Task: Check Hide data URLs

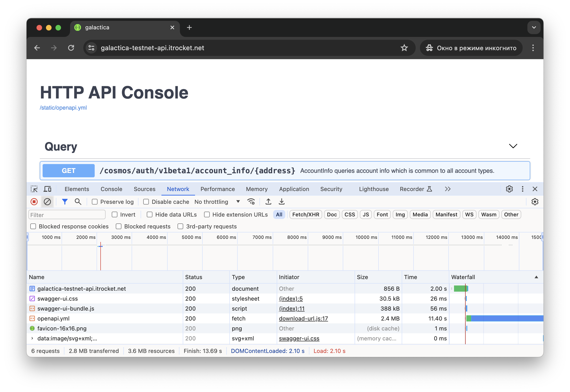Action: 150,214
